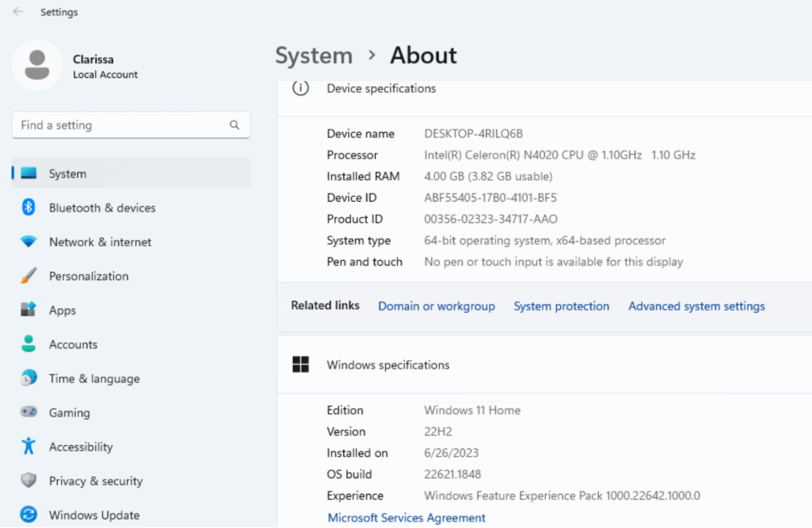Viewport: 812px width, 528px height.
Task: Collapse the Windows specifications section header
Action: (x=544, y=364)
